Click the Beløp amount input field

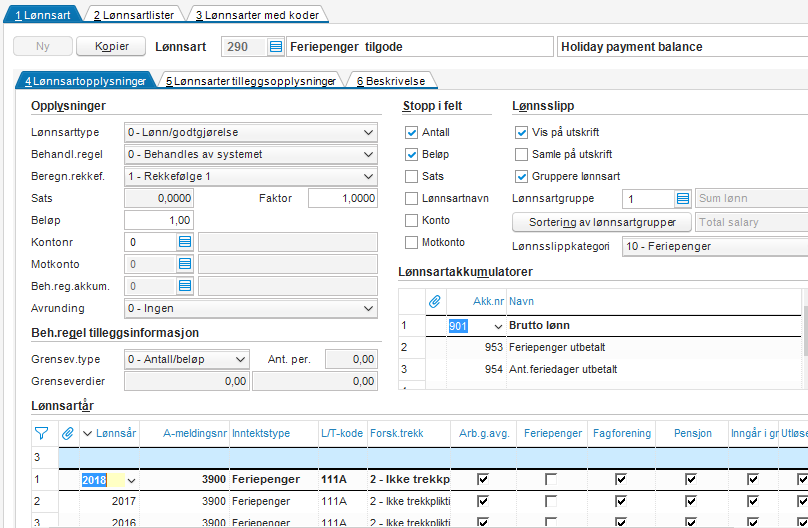pyautogui.click(x=159, y=220)
